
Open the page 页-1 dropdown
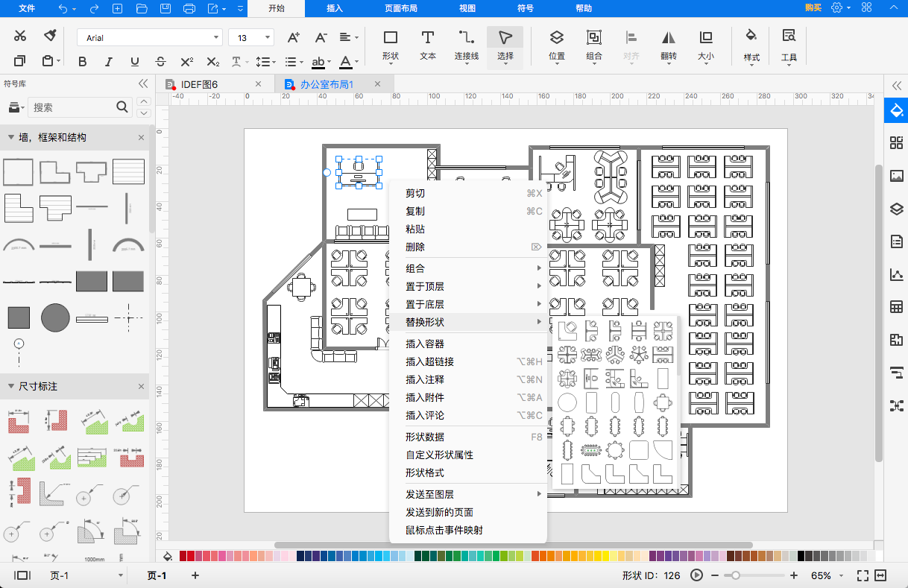pos(121,575)
